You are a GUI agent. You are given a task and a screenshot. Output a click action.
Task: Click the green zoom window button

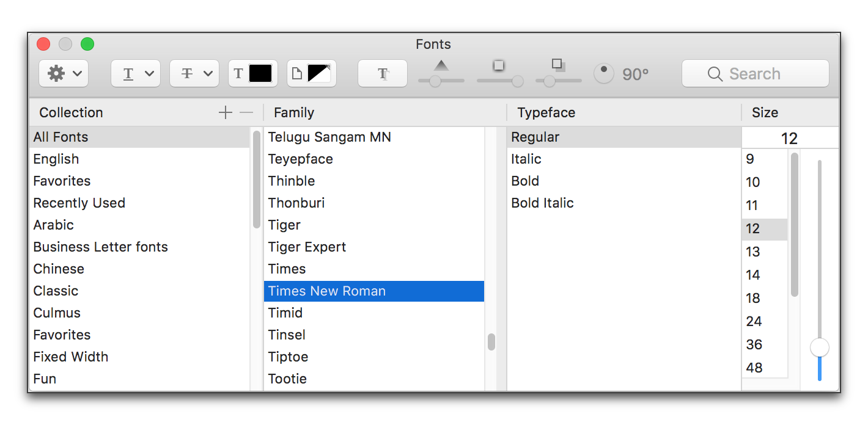pyautogui.click(x=87, y=44)
